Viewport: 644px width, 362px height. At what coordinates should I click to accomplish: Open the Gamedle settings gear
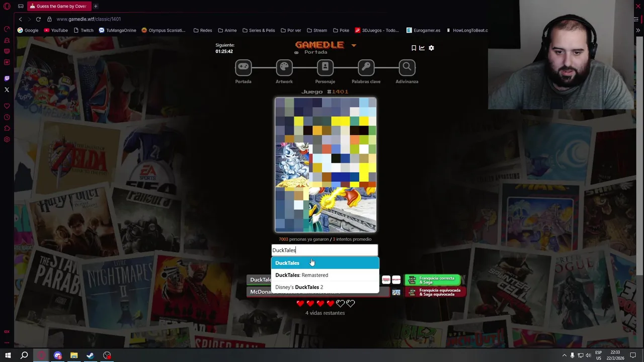click(431, 48)
